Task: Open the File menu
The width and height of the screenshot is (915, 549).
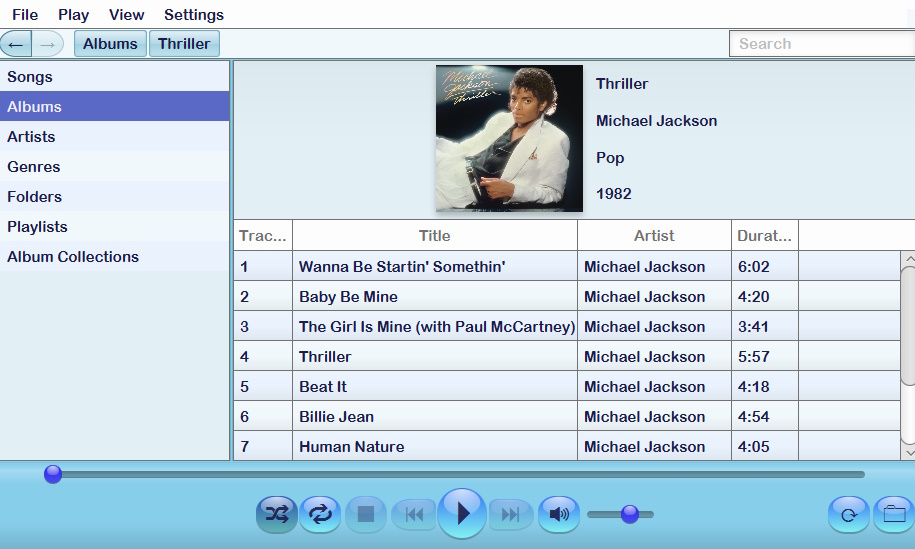Action: point(25,15)
